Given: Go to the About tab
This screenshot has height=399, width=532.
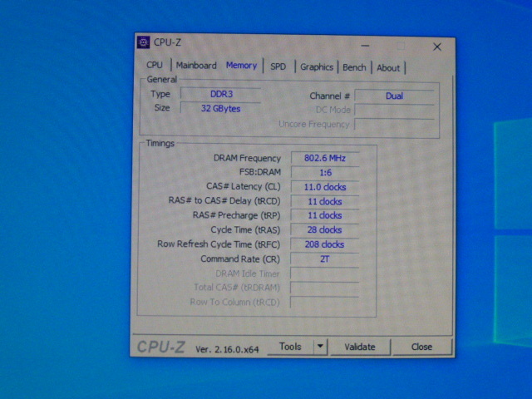Looking at the screenshot, I should tap(388, 68).
